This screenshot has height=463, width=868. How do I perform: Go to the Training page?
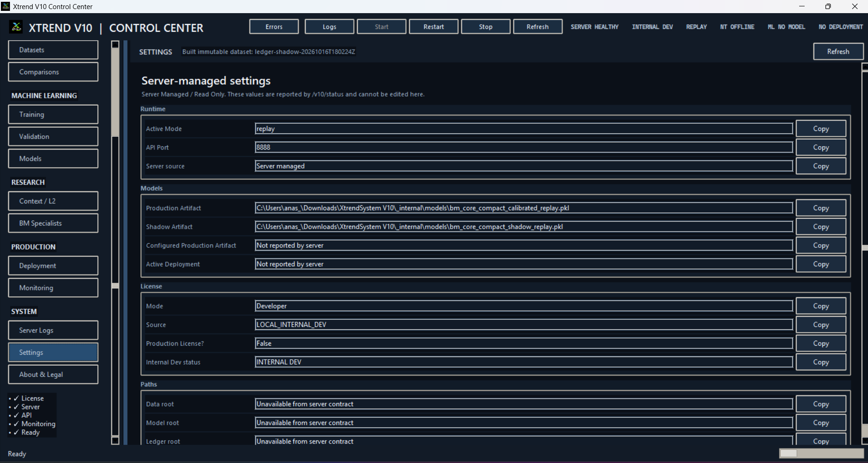click(x=53, y=115)
